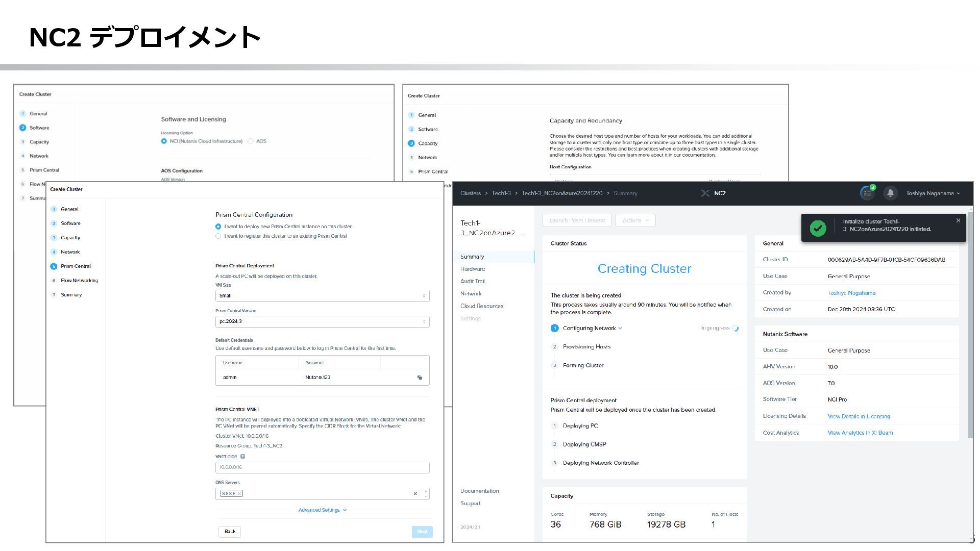
Task: Click the green checkmark icon in toast
Action: pos(818,228)
